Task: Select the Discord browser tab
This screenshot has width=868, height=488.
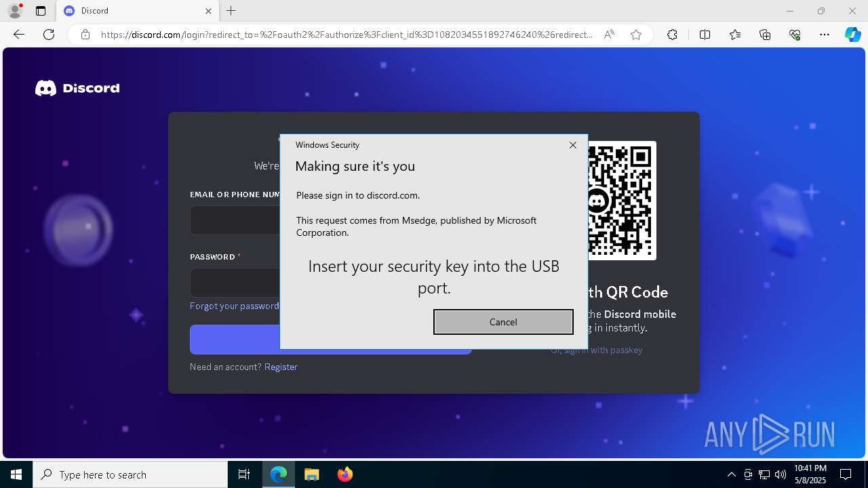Action: 137,11
